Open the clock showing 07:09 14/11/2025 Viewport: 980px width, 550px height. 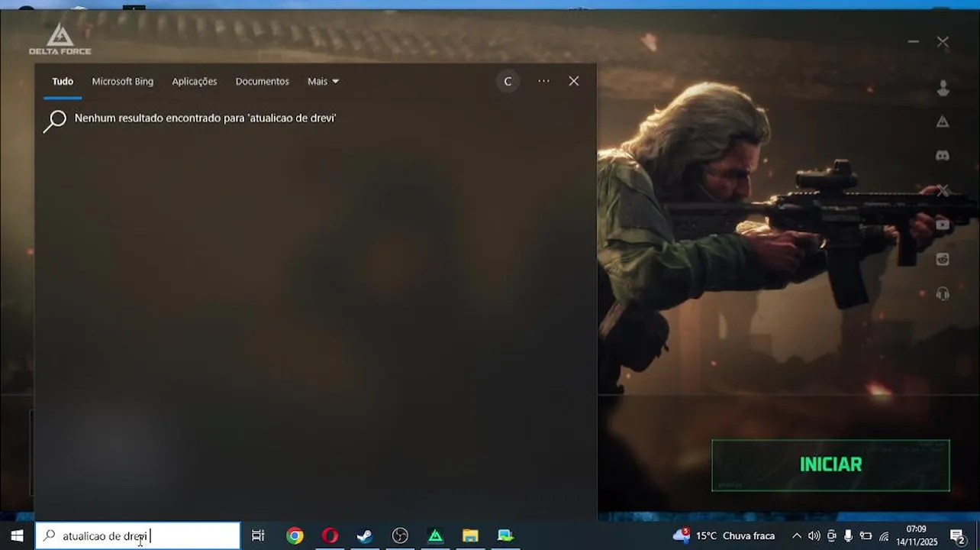pos(917,535)
